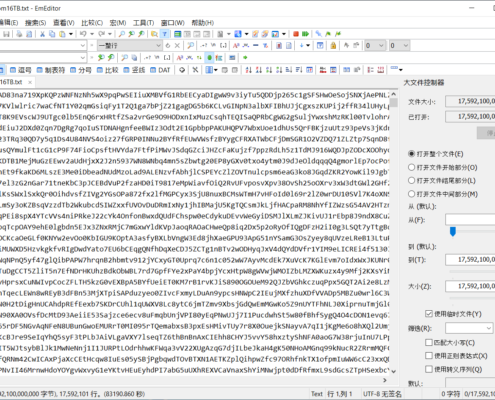
Task: Enable 使用转义序列(Q) checkbox
Action: pos(429,369)
